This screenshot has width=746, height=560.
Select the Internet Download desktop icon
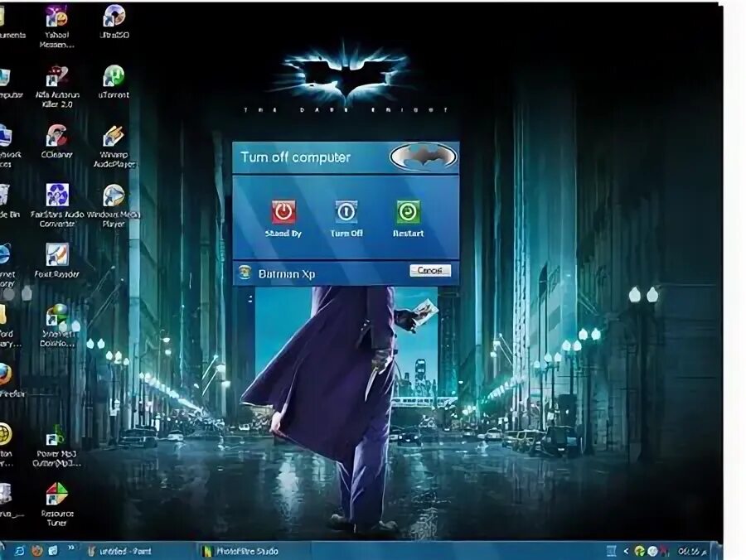click(x=57, y=326)
